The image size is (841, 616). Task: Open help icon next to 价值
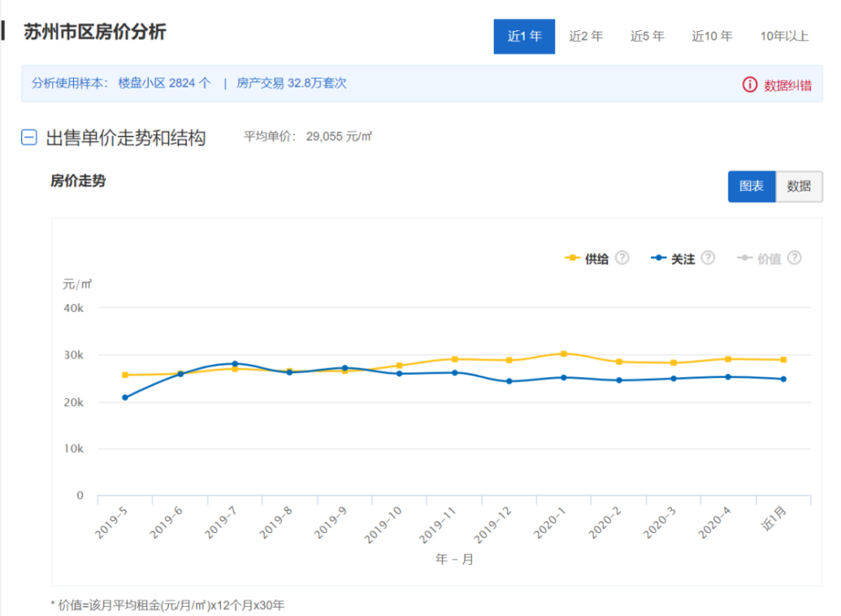(795, 258)
